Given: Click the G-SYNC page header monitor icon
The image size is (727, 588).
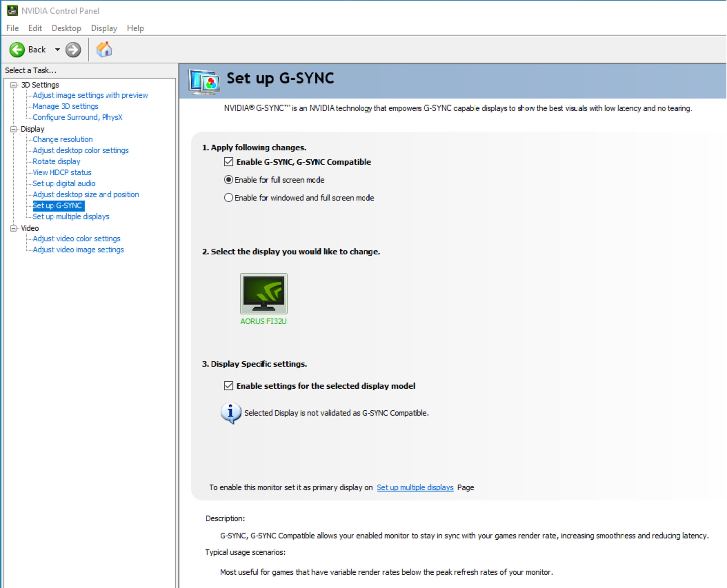Looking at the screenshot, I should coord(204,82).
